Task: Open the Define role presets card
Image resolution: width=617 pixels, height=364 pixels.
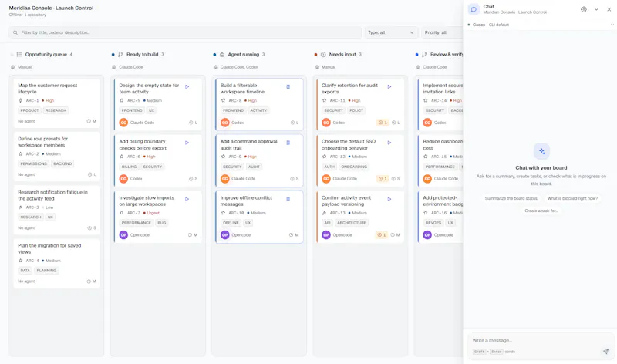Action: [x=56, y=157]
